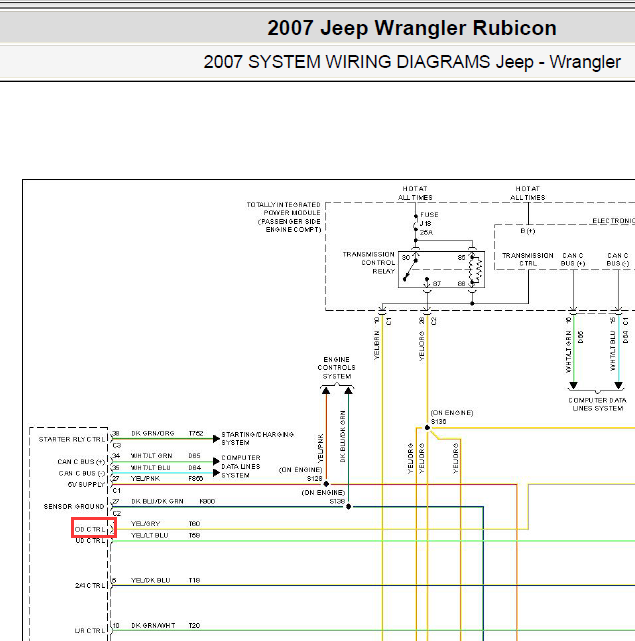Select the "YEL/DK BLU" wire color label
Screen dimensions: 635x641
(150, 580)
